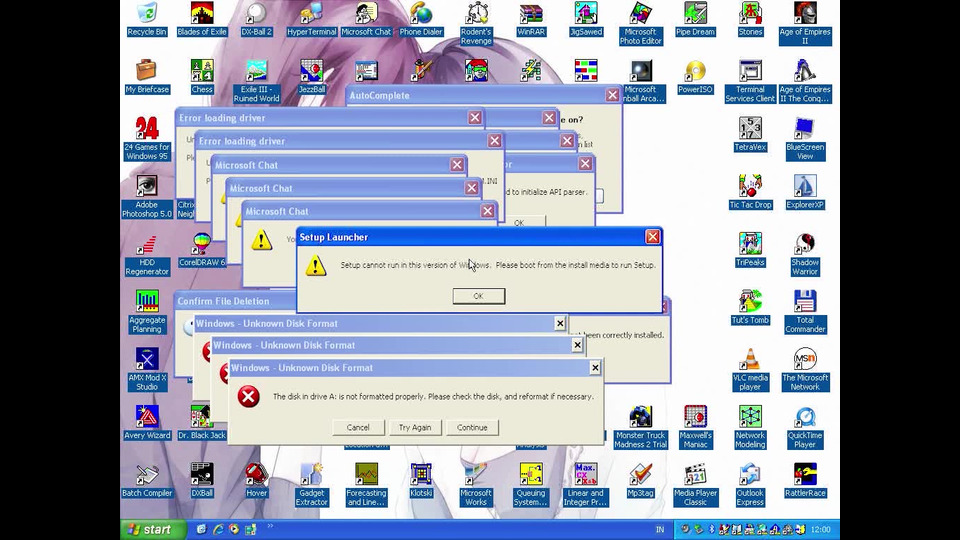The image size is (960, 540).
Task: Launch RattlerRace game icon
Action: (x=804, y=480)
